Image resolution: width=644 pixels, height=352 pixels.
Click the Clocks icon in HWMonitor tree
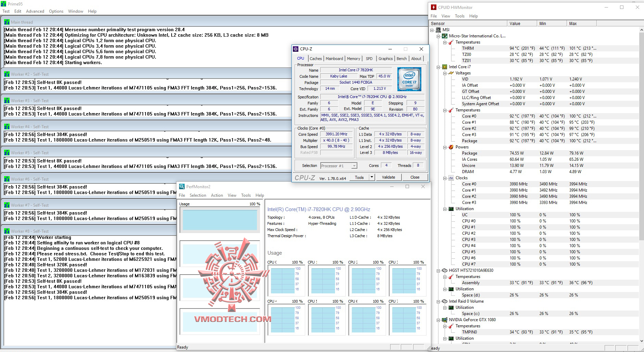coord(451,178)
